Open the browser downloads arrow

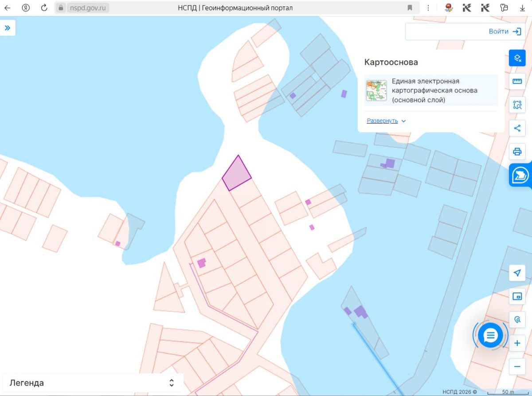click(522, 8)
